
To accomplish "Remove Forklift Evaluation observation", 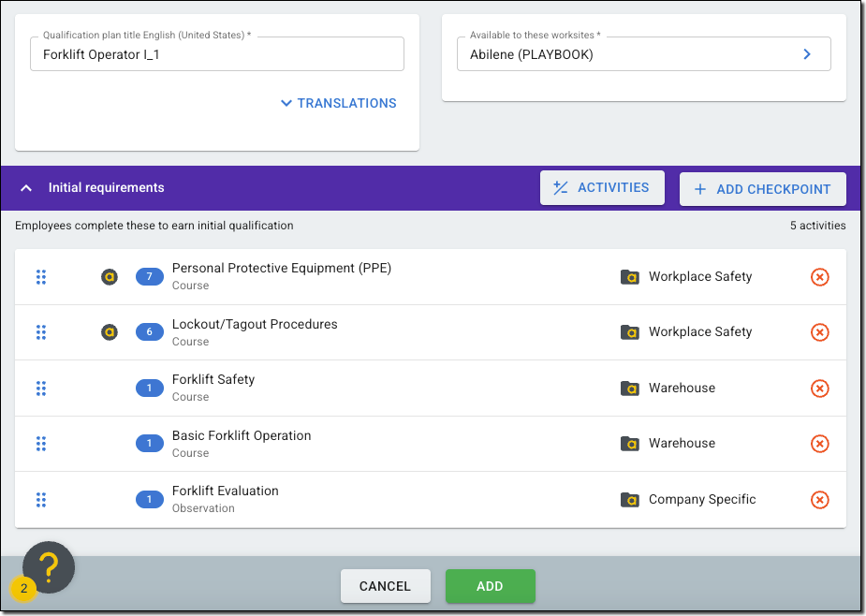I will tap(819, 500).
